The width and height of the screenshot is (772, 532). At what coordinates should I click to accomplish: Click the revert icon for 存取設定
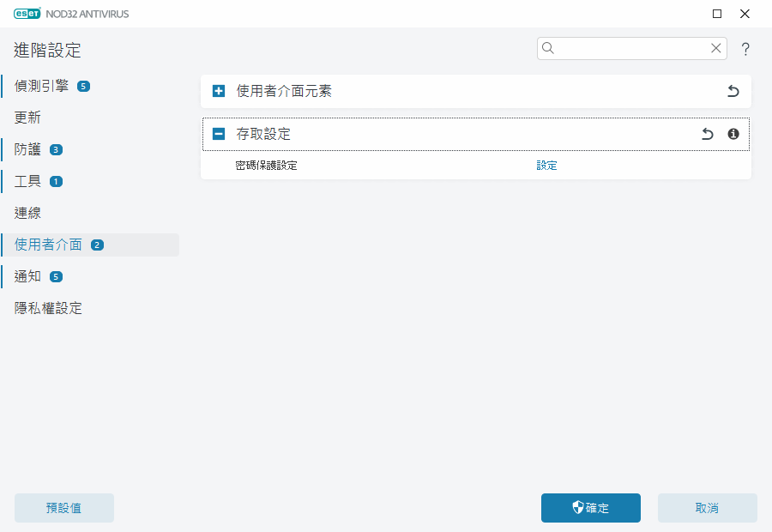point(707,134)
